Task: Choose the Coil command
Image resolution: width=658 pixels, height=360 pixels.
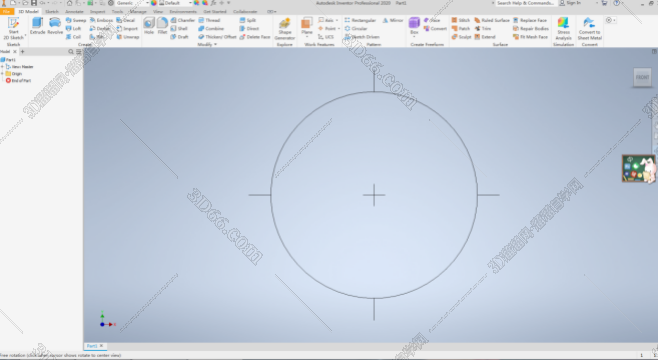Action: pyautogui.click(x=73, y=37)
